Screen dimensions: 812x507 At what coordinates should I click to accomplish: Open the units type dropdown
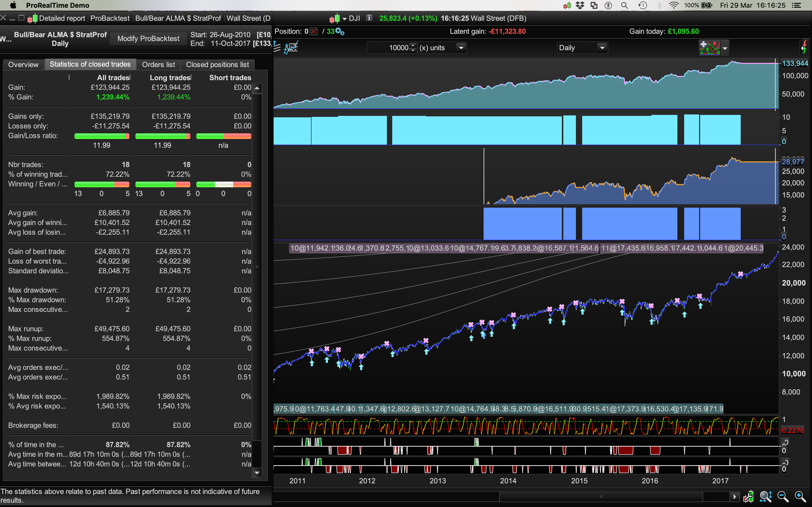click(x=461, y=48)
